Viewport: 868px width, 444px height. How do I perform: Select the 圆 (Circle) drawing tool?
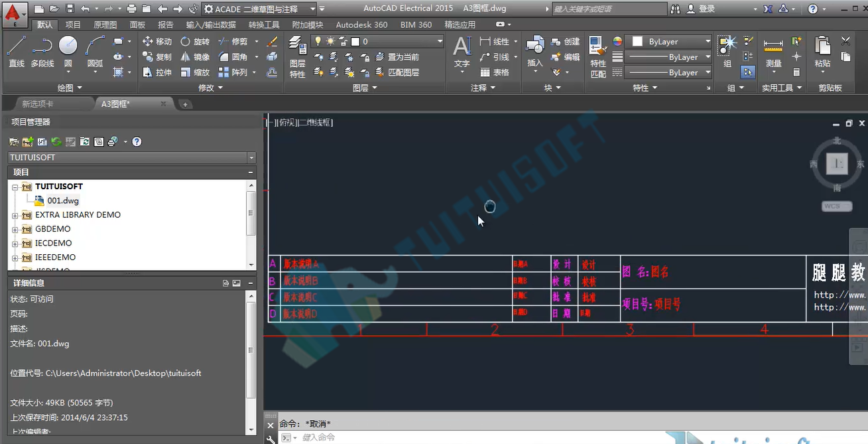click(68, 52)
